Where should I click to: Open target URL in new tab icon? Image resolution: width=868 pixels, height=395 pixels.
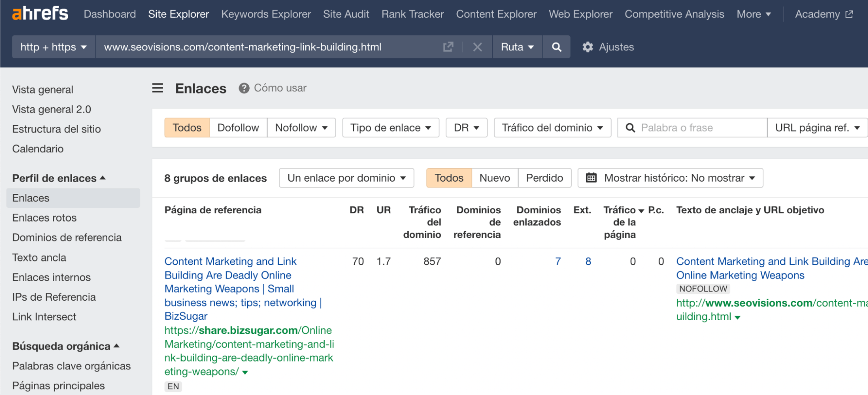448,47
